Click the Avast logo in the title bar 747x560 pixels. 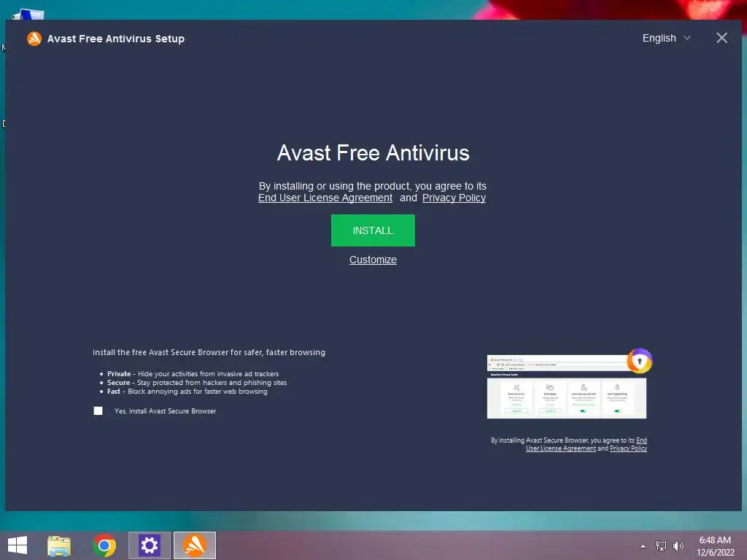pyautogui.click(x=34, y=39)
